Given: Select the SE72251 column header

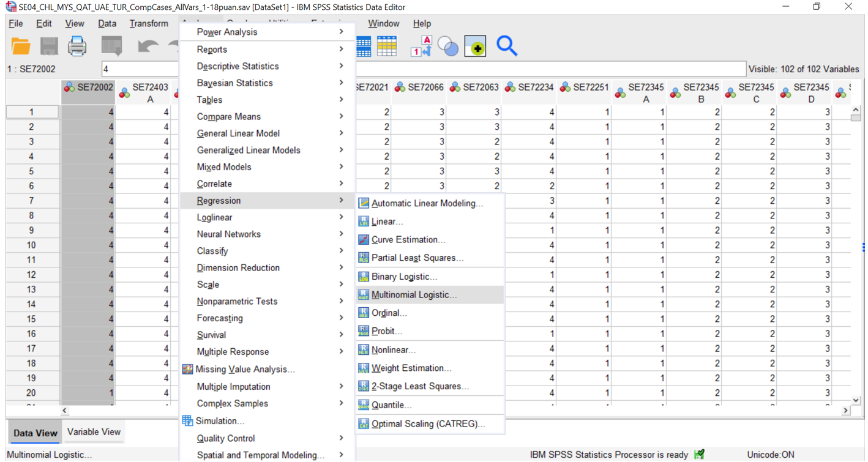Looking at the screenshot, I should pos(585,92).
